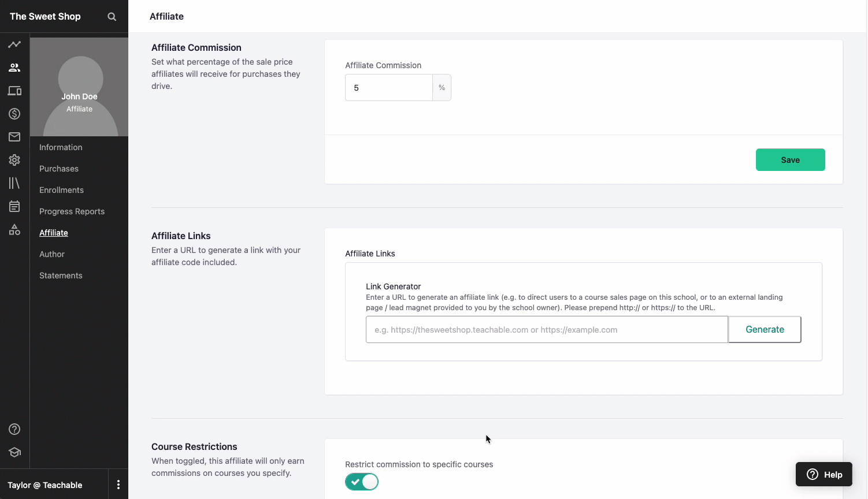Open the Dashboard analytics line-chart icon
This screenshot has width=868, height=499.
tap(14, 44)
